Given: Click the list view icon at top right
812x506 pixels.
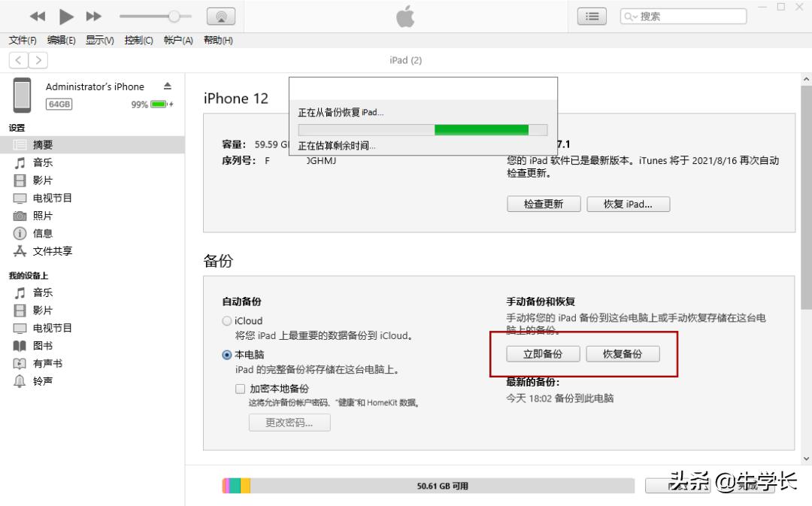Looking at the screenshot, I should 591,15.
